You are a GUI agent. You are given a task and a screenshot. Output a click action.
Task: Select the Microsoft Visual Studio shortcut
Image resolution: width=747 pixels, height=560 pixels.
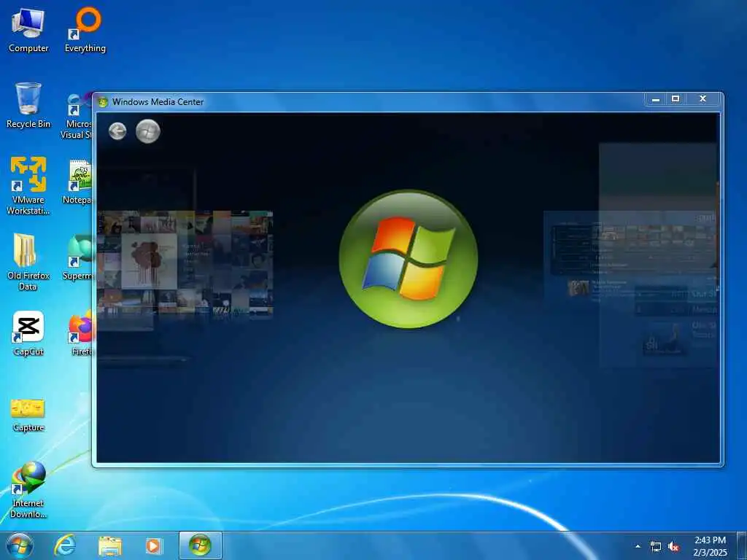pos(78,117)
